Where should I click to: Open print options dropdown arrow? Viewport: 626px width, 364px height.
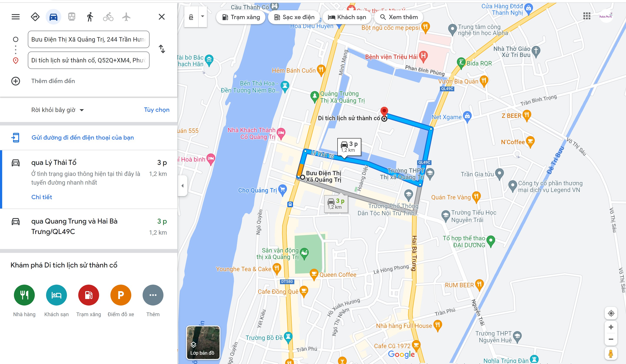[x=203, y=17]
